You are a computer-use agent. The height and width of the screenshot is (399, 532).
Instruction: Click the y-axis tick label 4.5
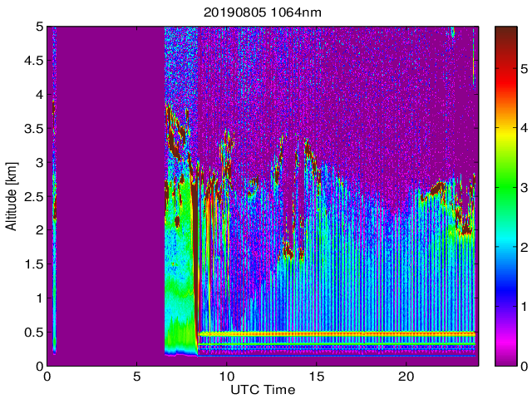(32, 61)
